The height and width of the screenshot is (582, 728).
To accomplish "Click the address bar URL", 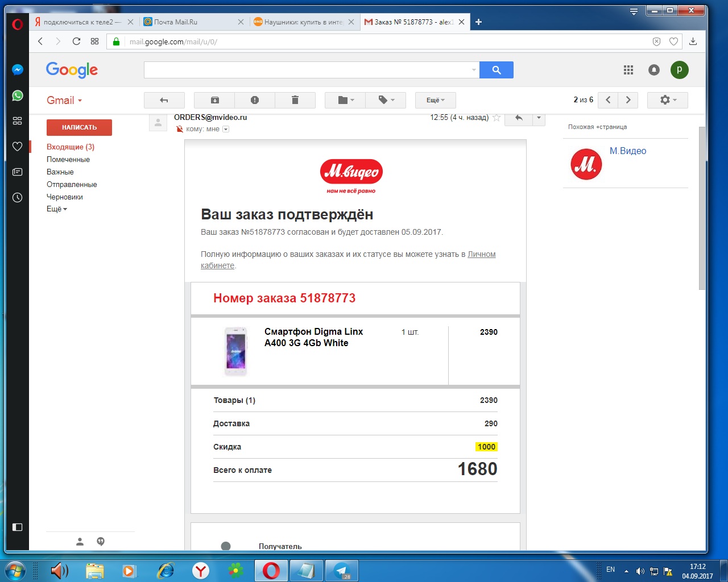I will [x=173, y=41].
